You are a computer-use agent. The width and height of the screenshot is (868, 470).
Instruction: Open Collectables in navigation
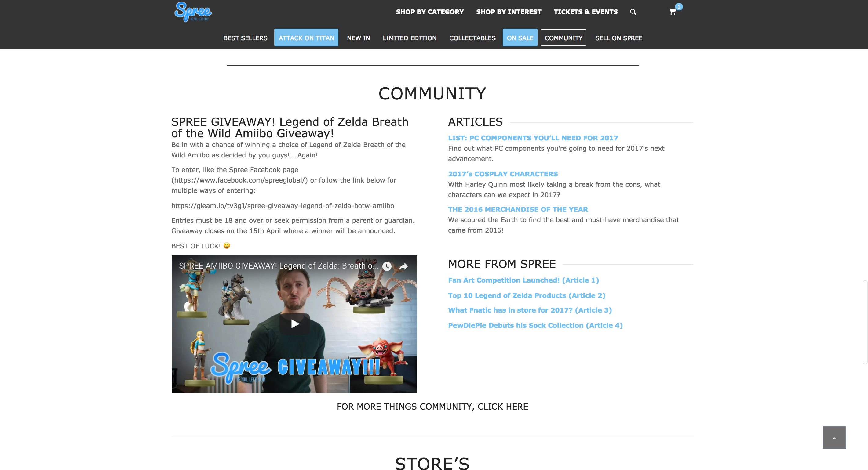(472, 38)
